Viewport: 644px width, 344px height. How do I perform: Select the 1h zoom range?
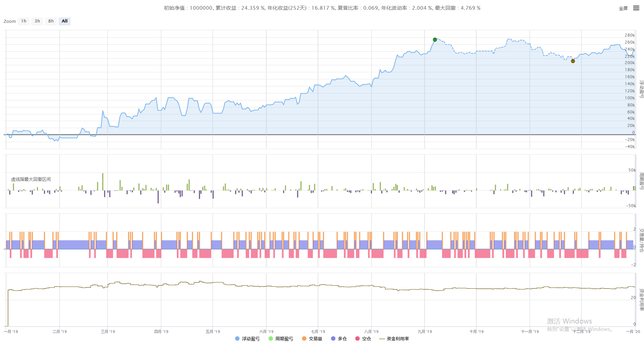click(24, 21)
